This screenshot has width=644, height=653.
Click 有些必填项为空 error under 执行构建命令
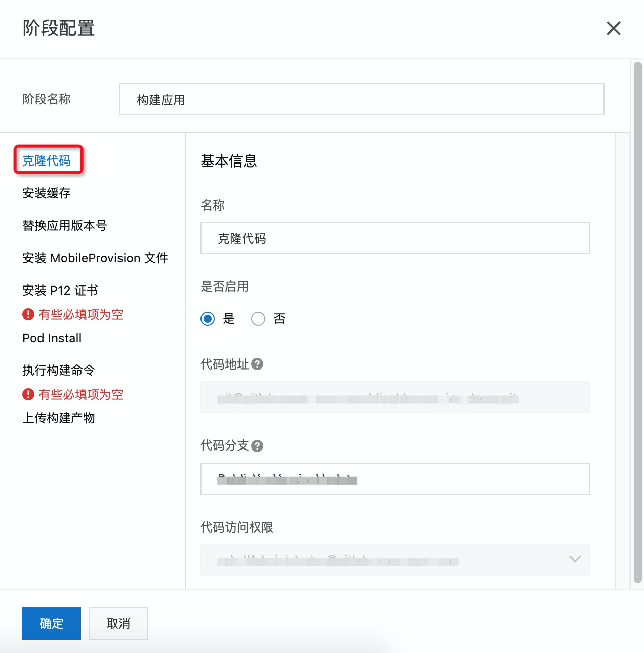pyautogui.click(x=81, y=394)
